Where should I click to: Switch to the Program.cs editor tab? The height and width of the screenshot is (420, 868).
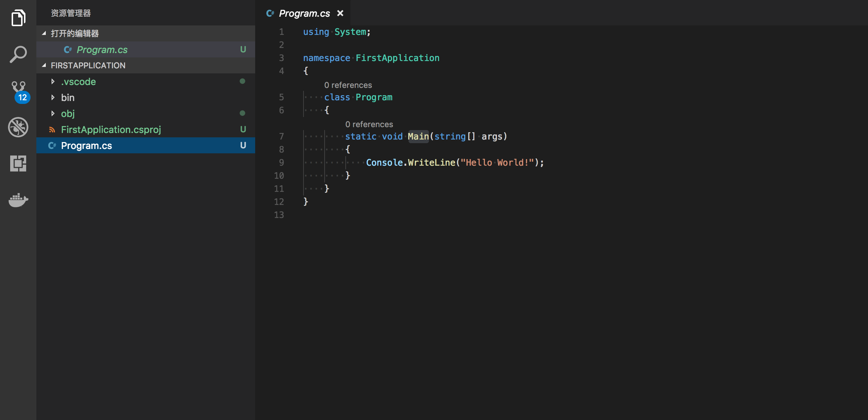coord(305,13)
